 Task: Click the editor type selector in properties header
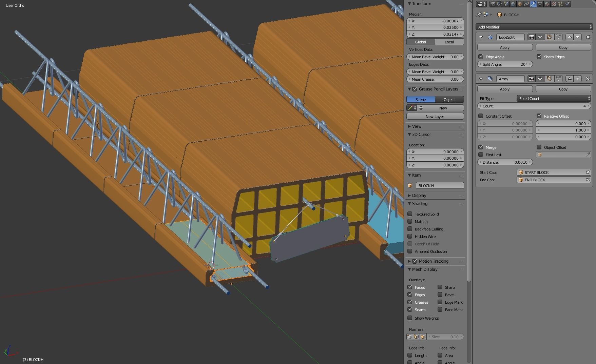click(481, 4)
